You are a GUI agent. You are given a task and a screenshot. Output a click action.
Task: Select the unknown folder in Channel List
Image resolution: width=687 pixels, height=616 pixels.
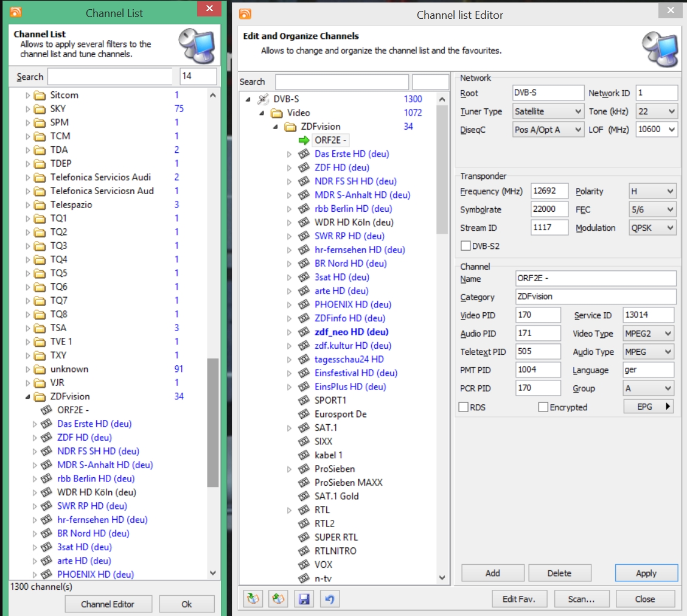pos(69,369)
